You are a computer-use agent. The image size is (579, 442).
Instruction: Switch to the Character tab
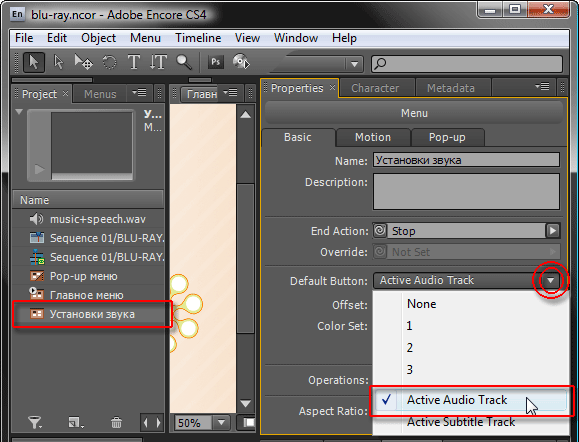coord(375,88)
